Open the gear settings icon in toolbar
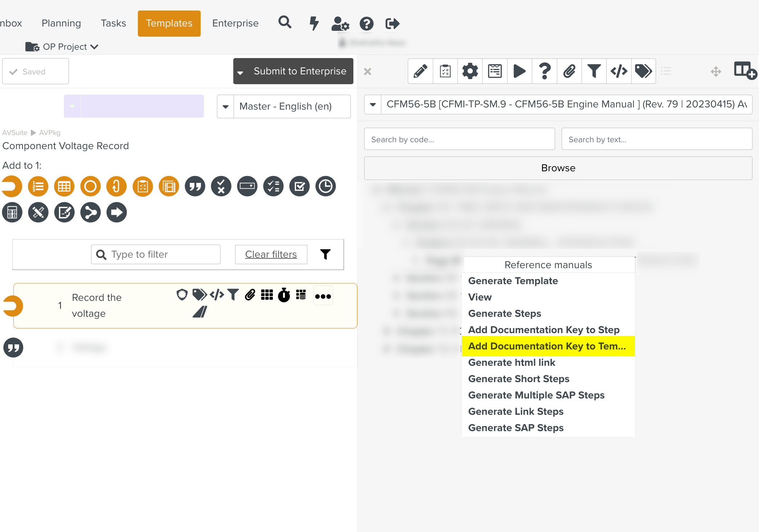This screenshot has height=532, width=759. 470,71
